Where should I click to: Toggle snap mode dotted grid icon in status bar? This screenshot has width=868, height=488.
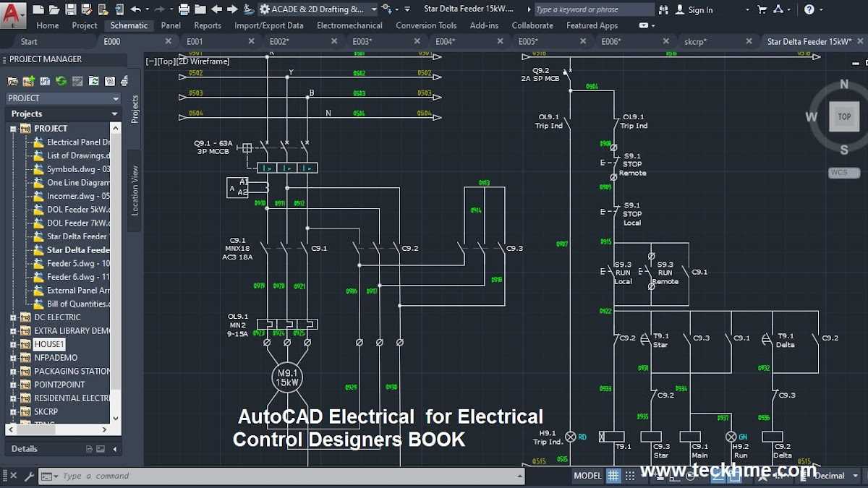click(630, 476)
